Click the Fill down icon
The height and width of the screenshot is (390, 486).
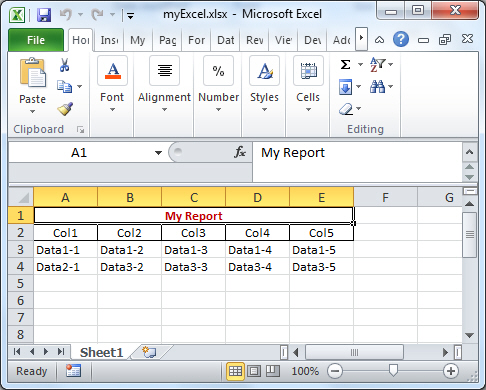(346, 87)
